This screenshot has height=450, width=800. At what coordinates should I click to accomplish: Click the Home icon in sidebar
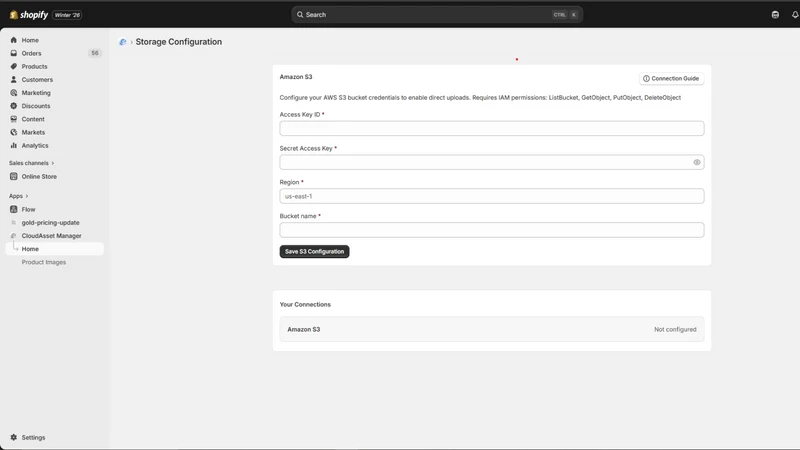click(14, 40)
